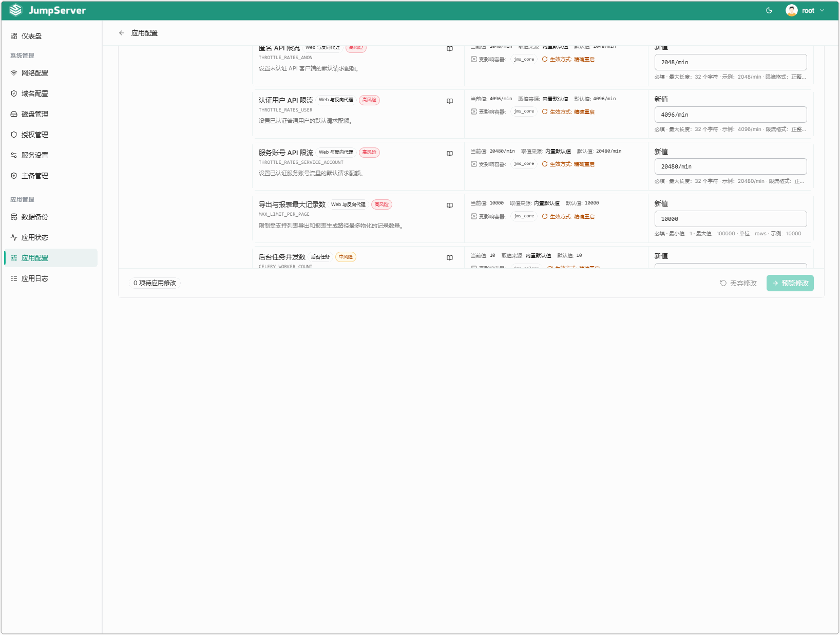This screenshot has width=840, height=635.
Task: Open 主备管理 in the sidebar
Action: coord(51,176)
